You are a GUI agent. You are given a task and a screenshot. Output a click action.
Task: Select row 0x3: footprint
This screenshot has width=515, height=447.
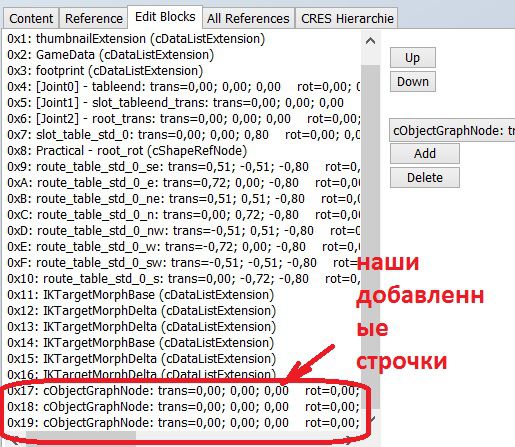coord(182,71)
